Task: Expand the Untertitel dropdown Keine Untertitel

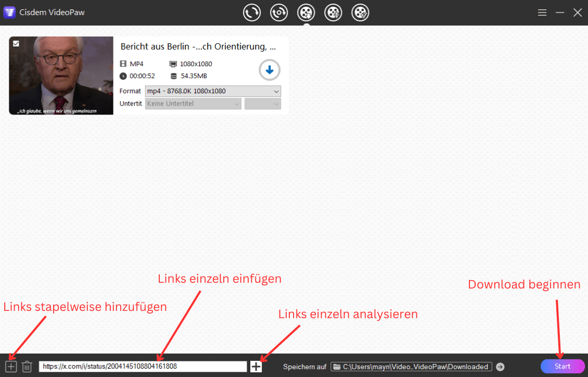Action: pyautogui.click(x=193, y=104)
